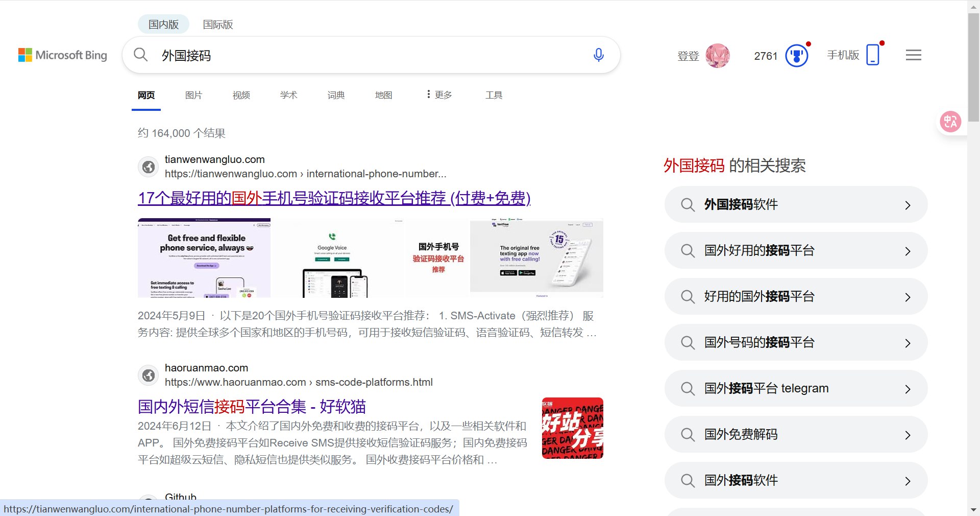Click the mobile phone 手机版 icon
This screenshot has width=980, height=516.
(873, 55)
